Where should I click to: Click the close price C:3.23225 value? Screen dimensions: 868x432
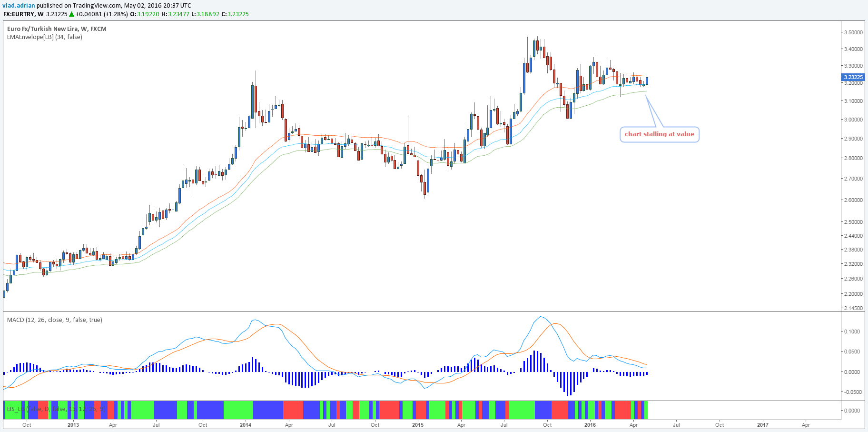click(x=235, y=14)
